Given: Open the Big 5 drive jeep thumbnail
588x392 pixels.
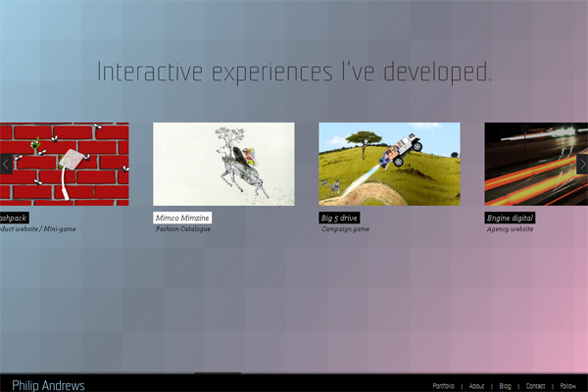Looking at the screenshot, I should [389, 164].
